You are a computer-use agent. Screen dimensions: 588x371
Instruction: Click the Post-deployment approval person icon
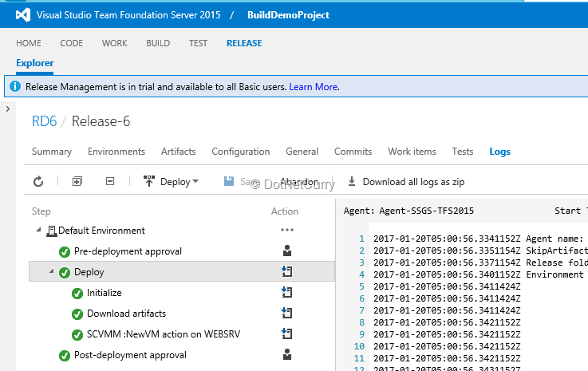coord(287,354)
